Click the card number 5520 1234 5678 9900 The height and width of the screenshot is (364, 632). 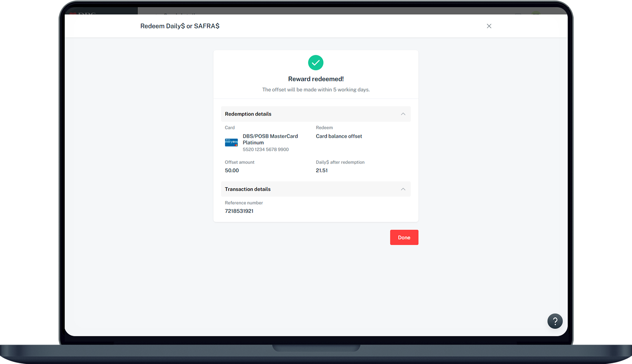click(x=266, y=149)
